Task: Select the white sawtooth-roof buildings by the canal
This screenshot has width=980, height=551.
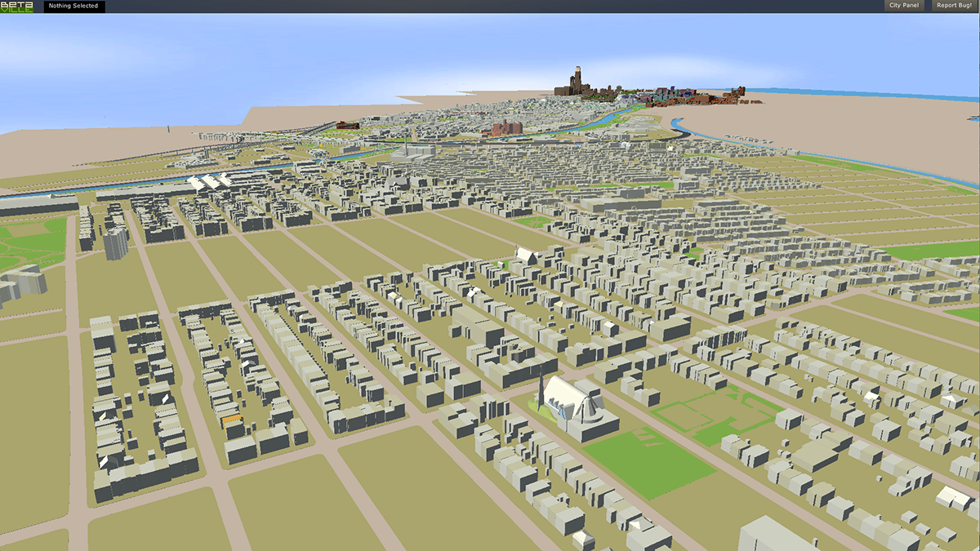Action: pos(210,182)
